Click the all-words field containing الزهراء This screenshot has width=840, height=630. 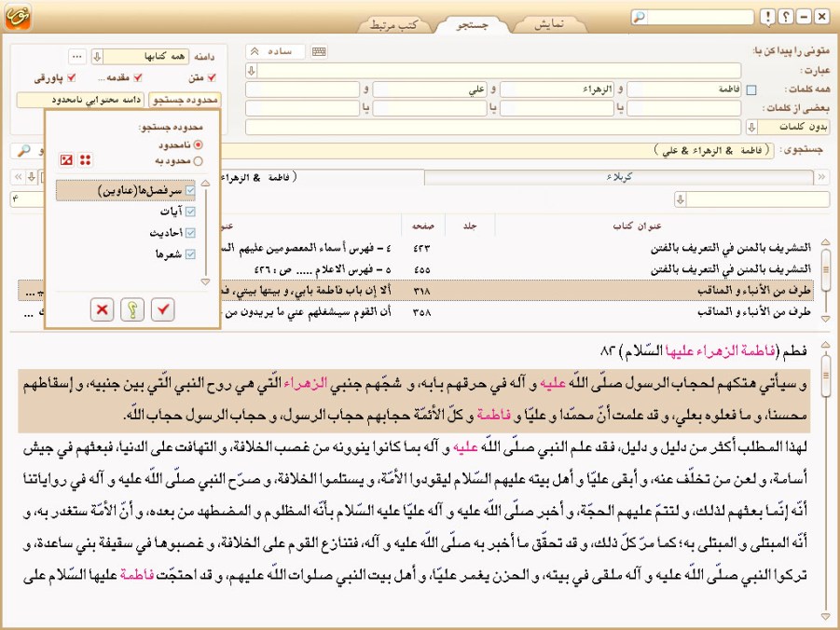point(557,89)
